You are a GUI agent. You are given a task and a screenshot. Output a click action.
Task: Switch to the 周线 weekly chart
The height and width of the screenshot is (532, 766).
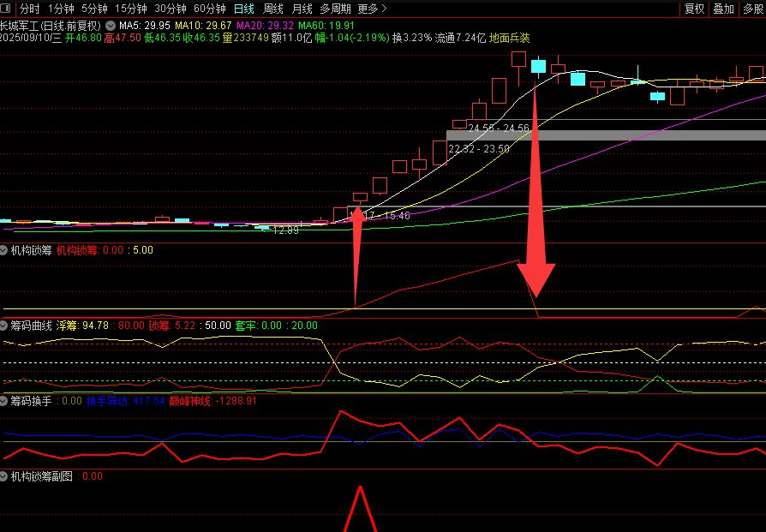tap(272, 9)
